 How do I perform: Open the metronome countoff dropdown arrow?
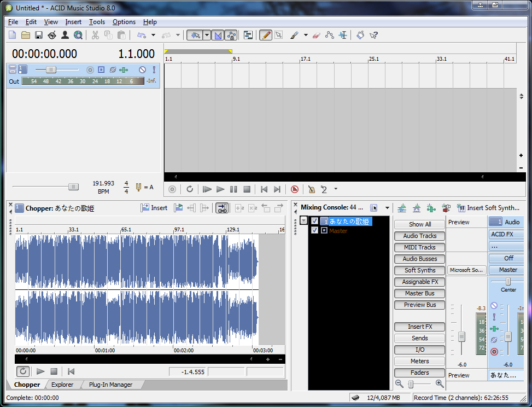336,189
